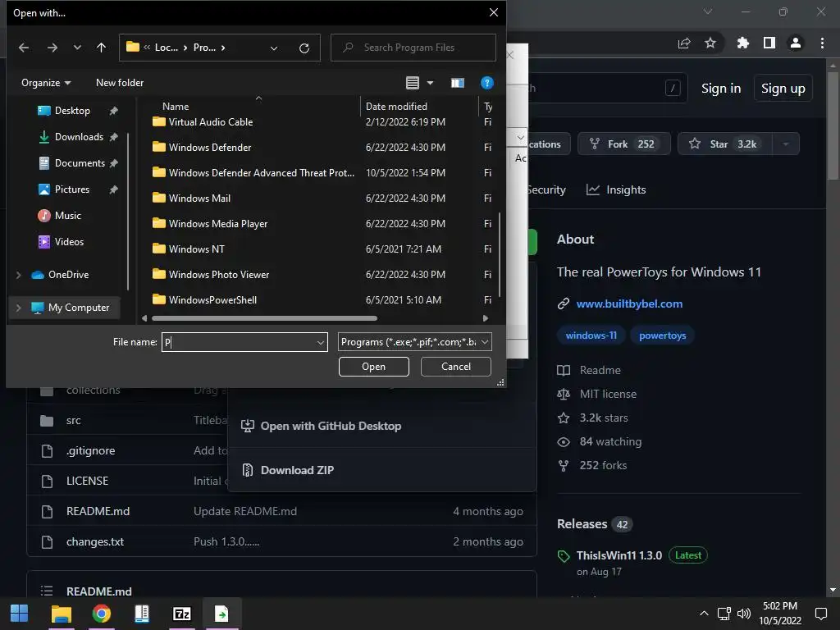Open the Insights tab on GitHub

click(x=616, y=189)
